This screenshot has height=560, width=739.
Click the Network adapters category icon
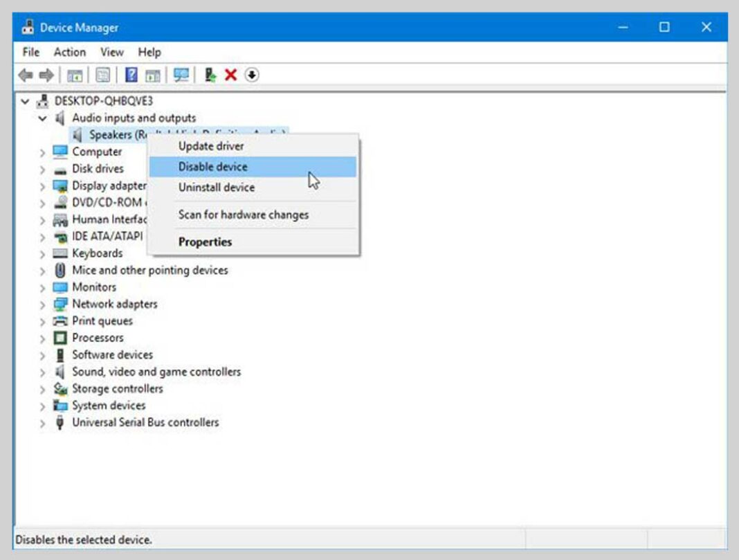point(60,304)
